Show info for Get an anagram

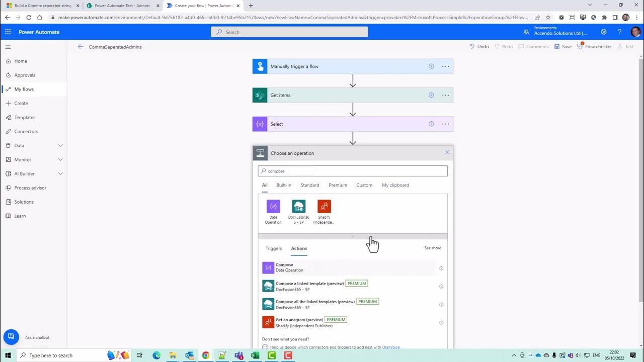441,323
